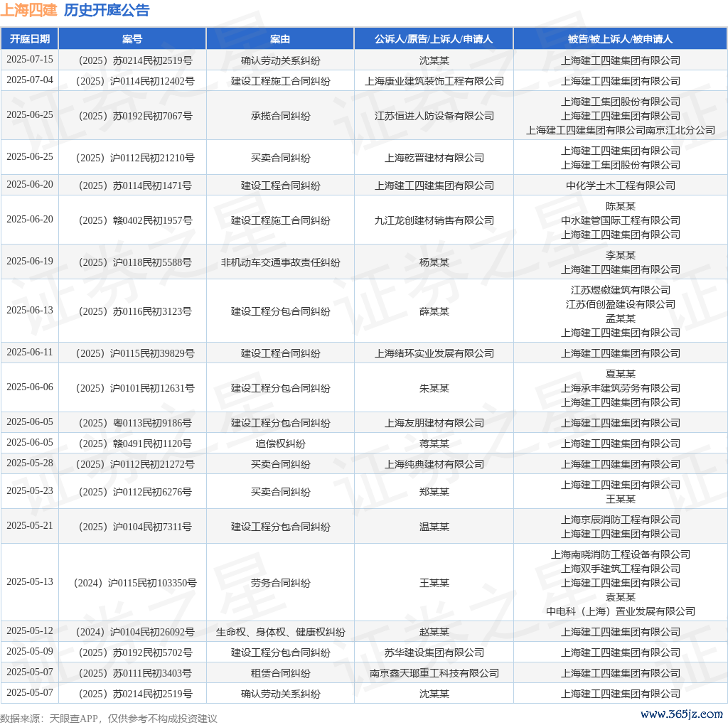Click plaintiff 江苏恒进人防设备有限公司
Viewport: 728px width, 725px height.
pos(434,116)
